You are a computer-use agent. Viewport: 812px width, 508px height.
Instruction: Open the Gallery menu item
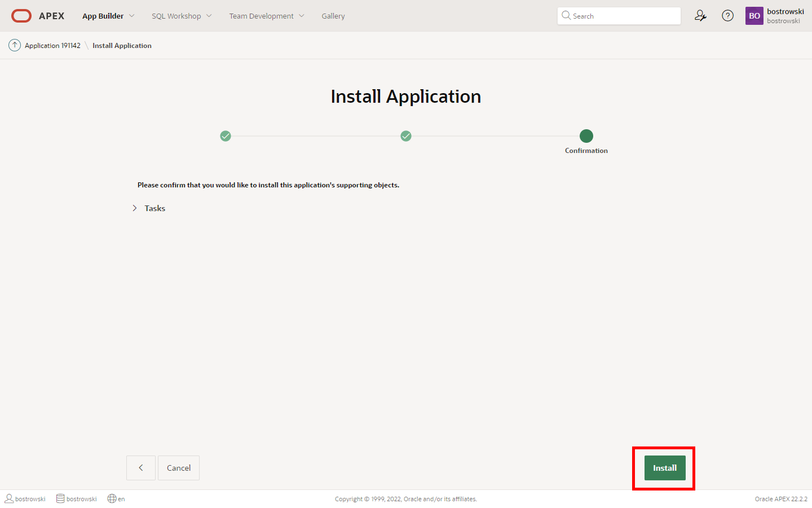tap(333, 16)
